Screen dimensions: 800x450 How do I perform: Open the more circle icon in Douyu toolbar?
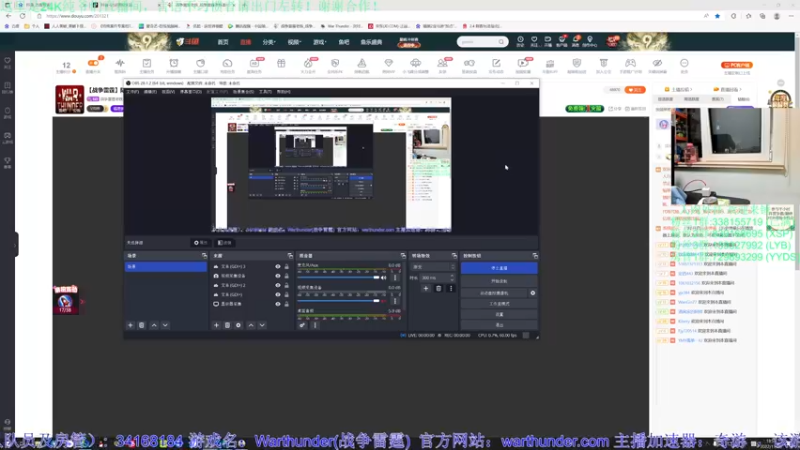click(x=684, y=63)
